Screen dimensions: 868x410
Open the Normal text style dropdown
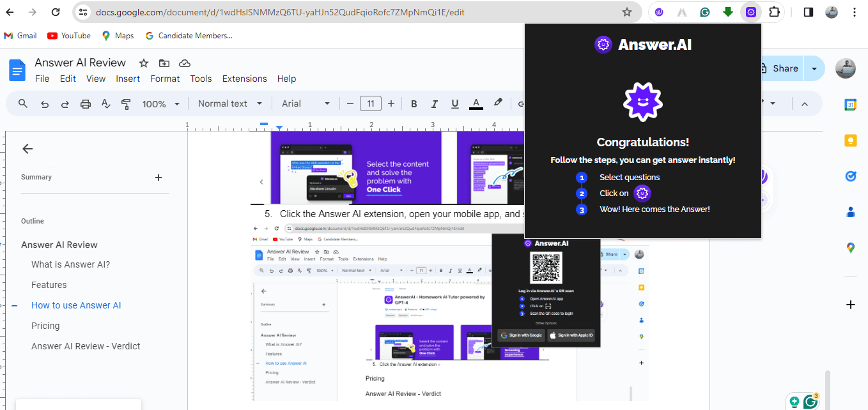click(229, 103)
